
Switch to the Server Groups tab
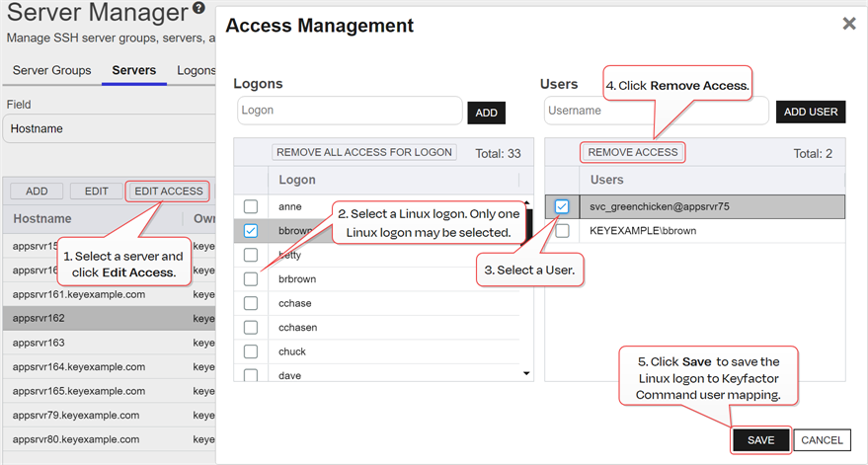51,71
